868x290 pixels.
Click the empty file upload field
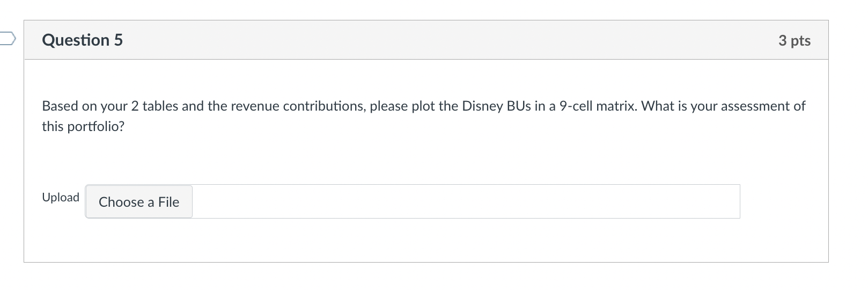pos(466,202)
